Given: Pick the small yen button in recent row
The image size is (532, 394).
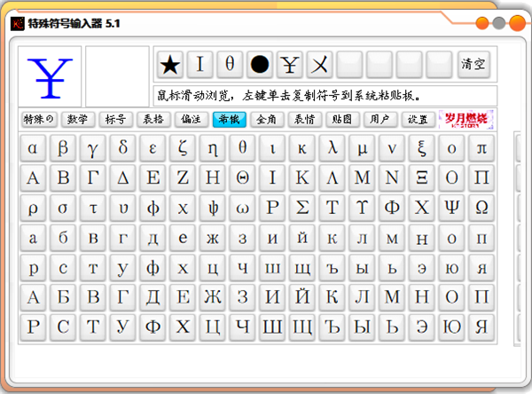Looking at the screenshot, I should coord(290,64).
